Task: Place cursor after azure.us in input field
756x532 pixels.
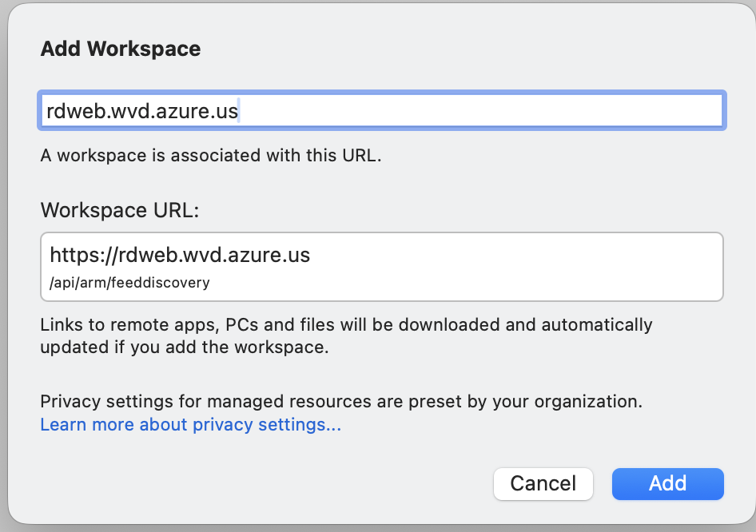Action: coord(240,111)
